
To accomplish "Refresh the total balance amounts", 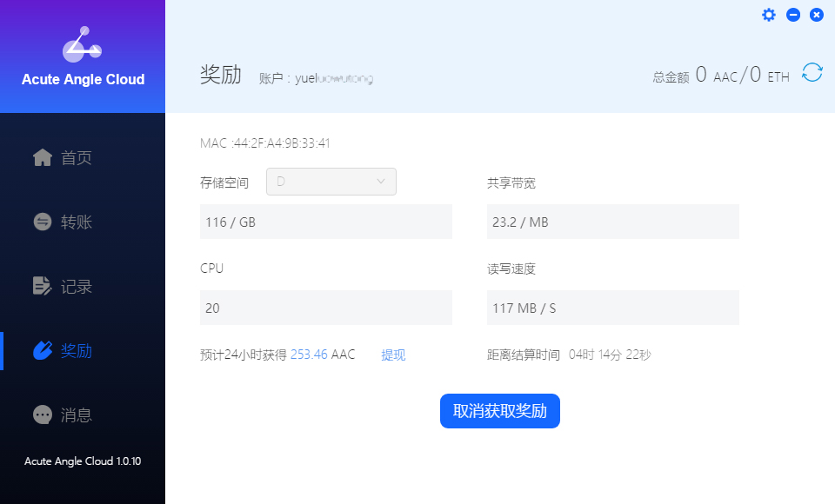I will click(x=812, y=73).
